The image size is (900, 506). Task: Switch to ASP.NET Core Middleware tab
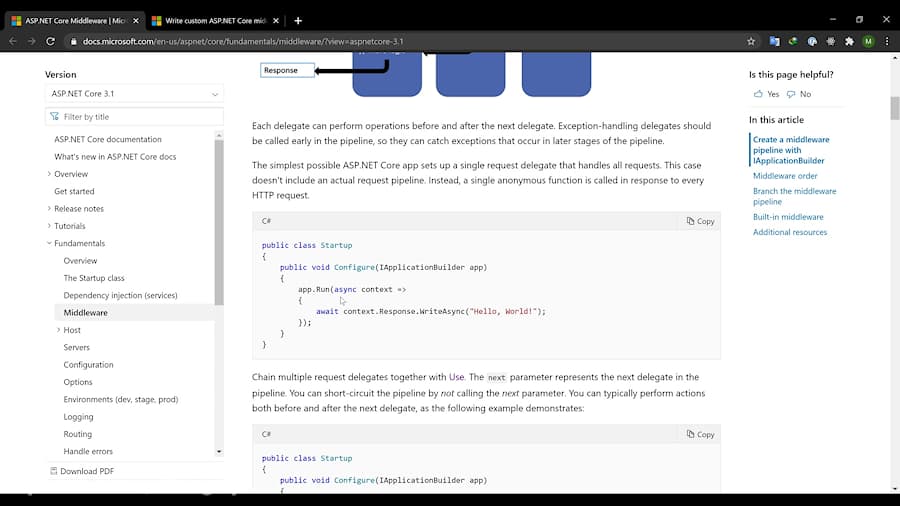click(73, 21)
